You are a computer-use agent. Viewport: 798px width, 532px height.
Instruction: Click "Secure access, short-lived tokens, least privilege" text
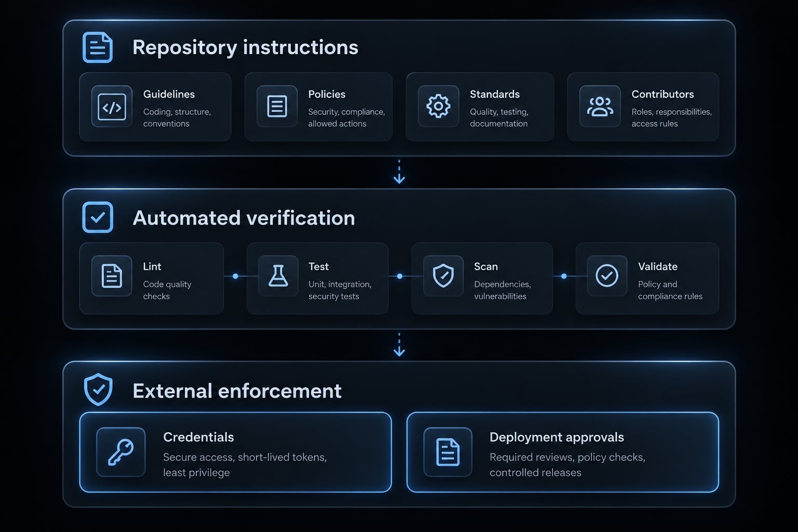245,465
